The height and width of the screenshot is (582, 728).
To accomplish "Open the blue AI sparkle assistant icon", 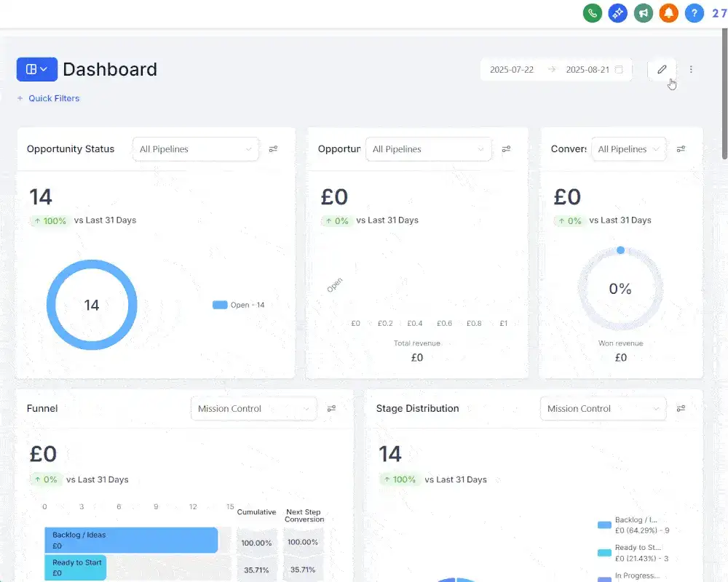I will pyautogui.click(x=618, y=13).
